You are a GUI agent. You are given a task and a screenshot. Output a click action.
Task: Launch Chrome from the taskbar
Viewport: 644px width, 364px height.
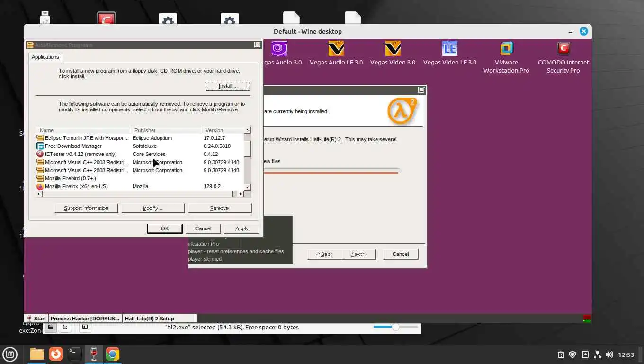pyautogui.click(x=113, y=354)
